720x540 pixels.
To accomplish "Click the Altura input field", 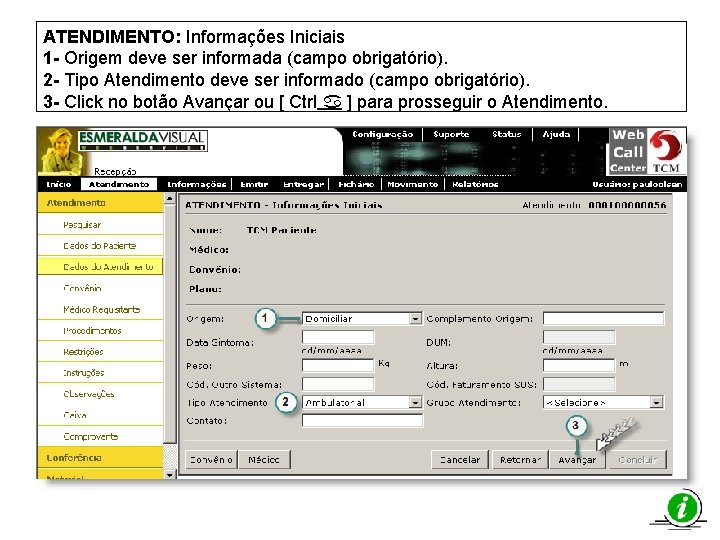I will pos(579,366).
